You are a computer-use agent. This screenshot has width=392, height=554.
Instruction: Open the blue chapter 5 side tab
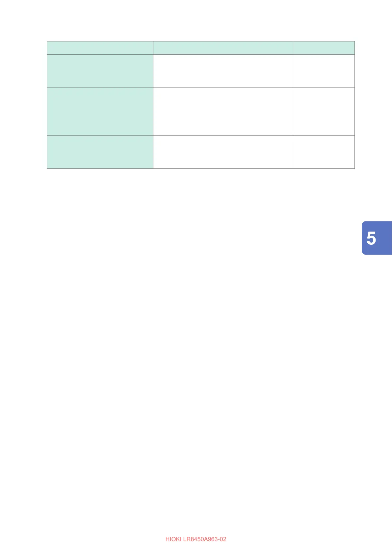coord(377,238)
